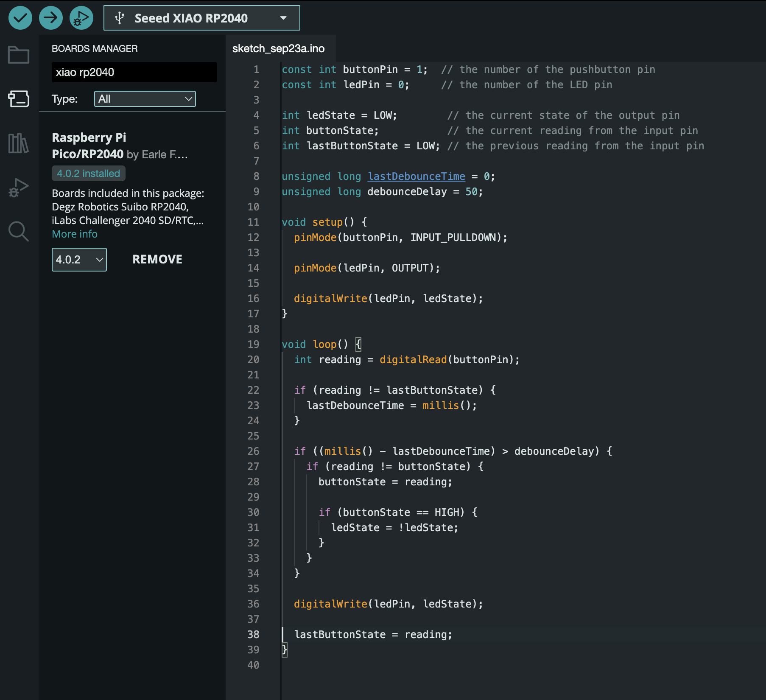Click the BOARDS MANAGER panel heading

pos(95,48)
